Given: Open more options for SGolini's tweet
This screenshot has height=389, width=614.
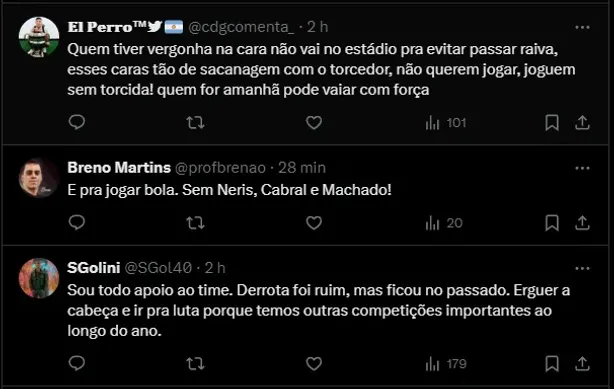Looking at the screenshot, I should point(582,268).
